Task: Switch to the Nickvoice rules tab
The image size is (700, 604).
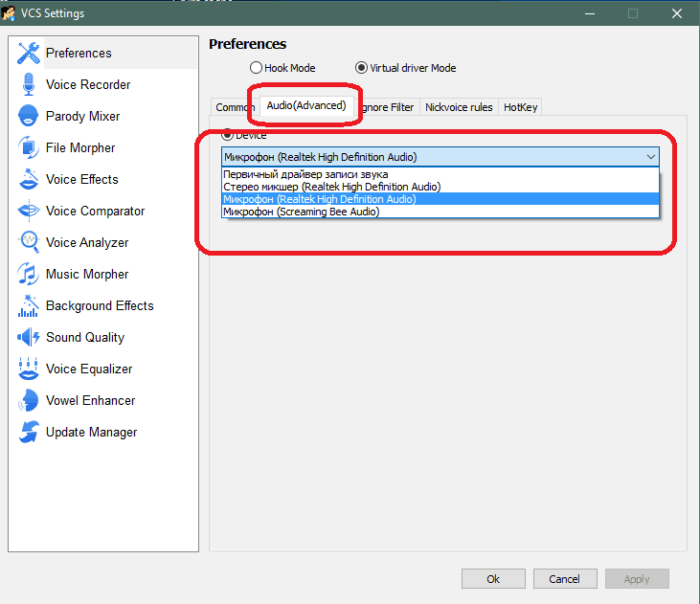Action: (x=459, y=107)
